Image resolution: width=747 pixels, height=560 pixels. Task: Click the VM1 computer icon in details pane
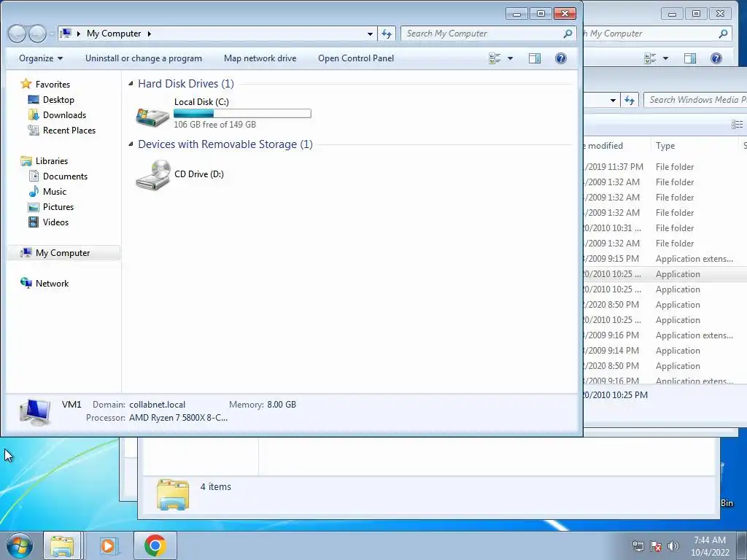coord(35,411)
